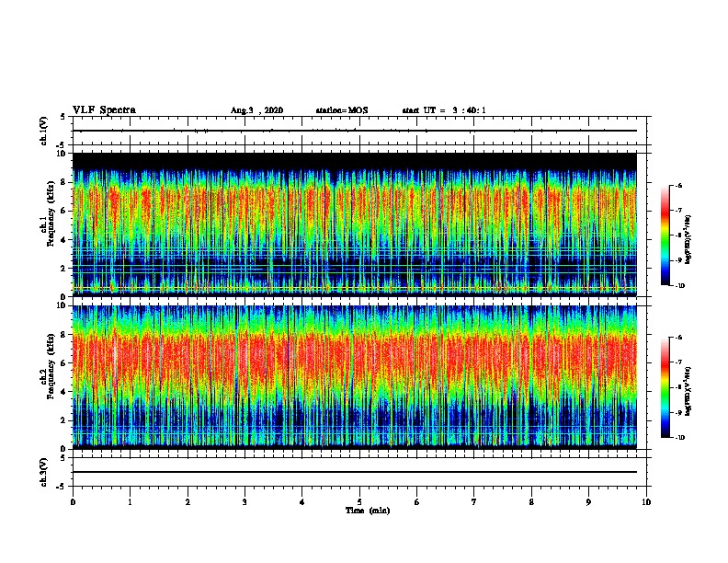Click the time axis tick label "9"
The image size is (728, 563).
(588, 502)
